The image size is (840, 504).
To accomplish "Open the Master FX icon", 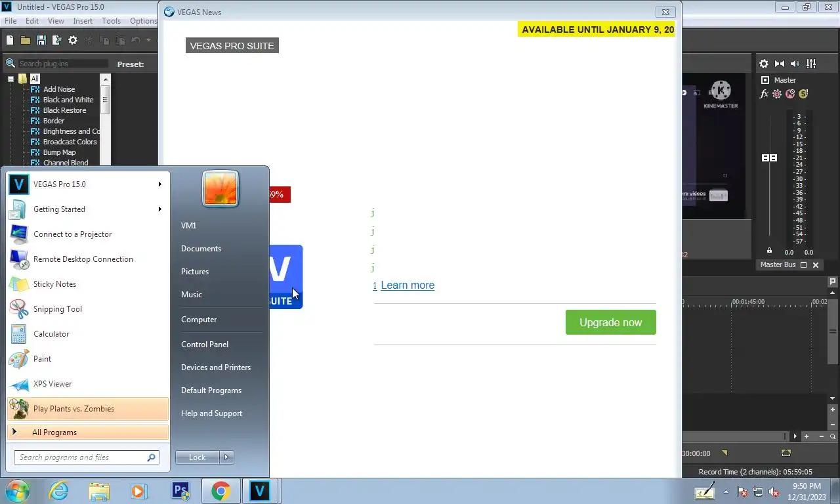I will 764,94.
